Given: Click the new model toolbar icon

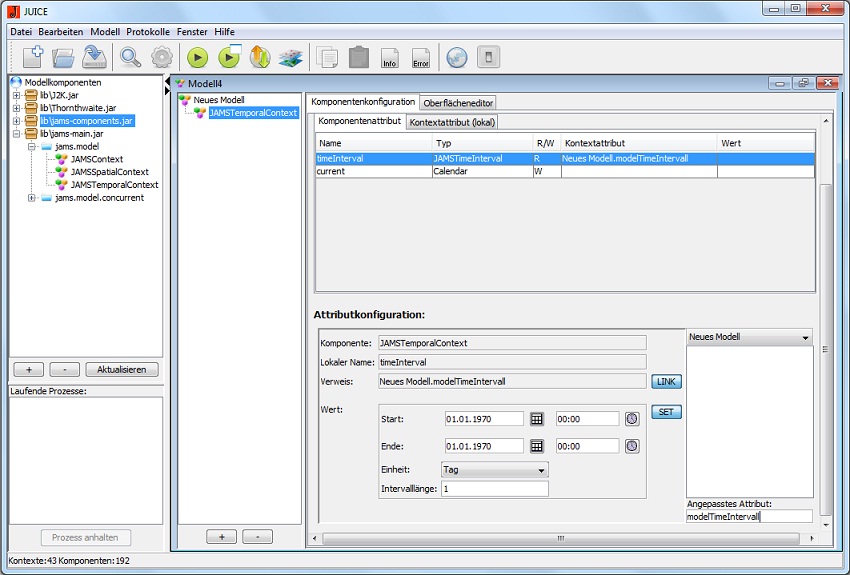Looking at the screenshot, I should (x=32, y=58).
